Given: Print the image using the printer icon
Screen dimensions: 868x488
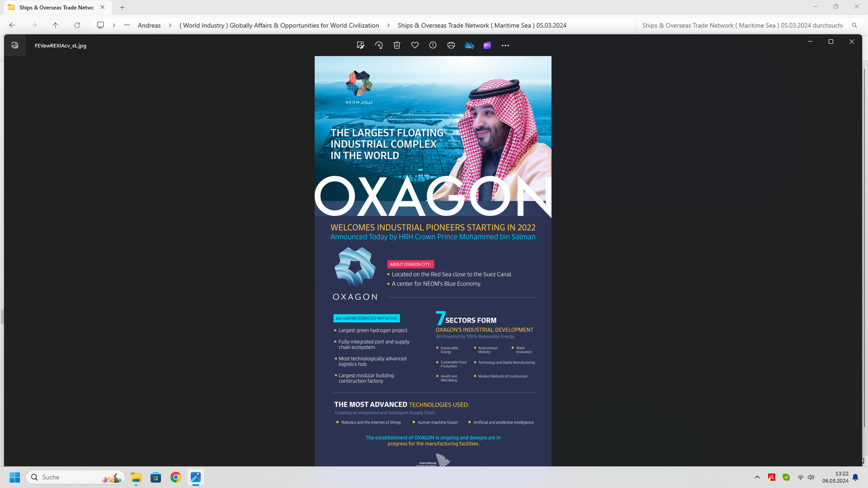Looking at the screenshot, I should (451, 45).
